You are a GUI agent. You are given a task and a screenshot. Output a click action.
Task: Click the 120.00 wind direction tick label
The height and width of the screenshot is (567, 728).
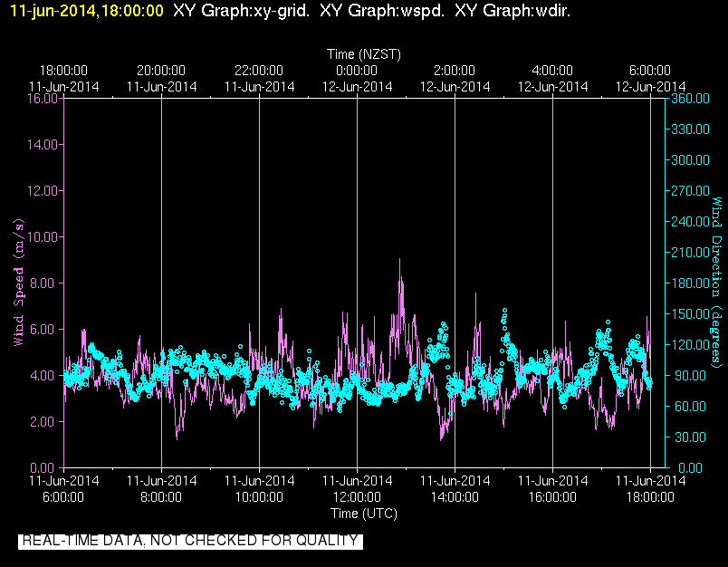pyautogui.click(x=690, y=344)
